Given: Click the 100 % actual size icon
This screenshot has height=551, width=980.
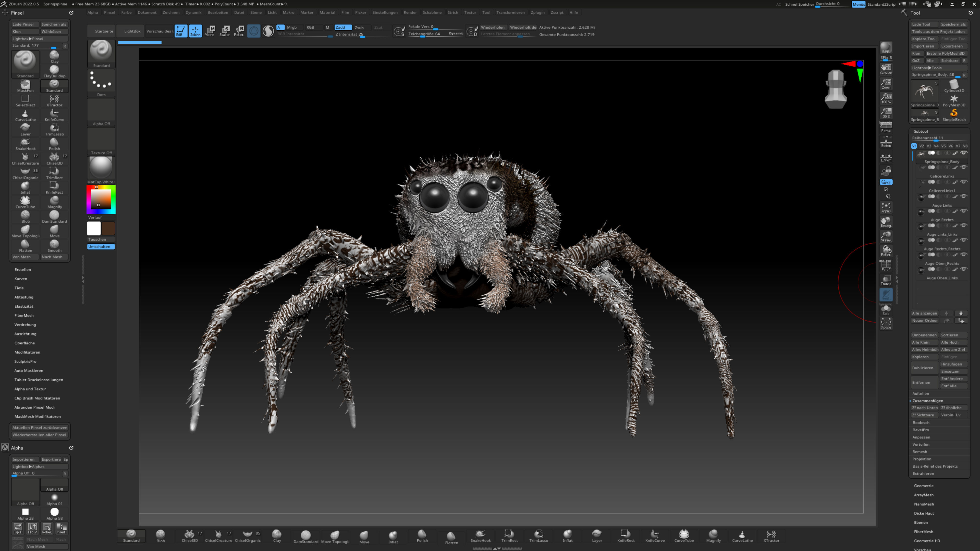Looking at the screenshot, I should tap(886, 98).
